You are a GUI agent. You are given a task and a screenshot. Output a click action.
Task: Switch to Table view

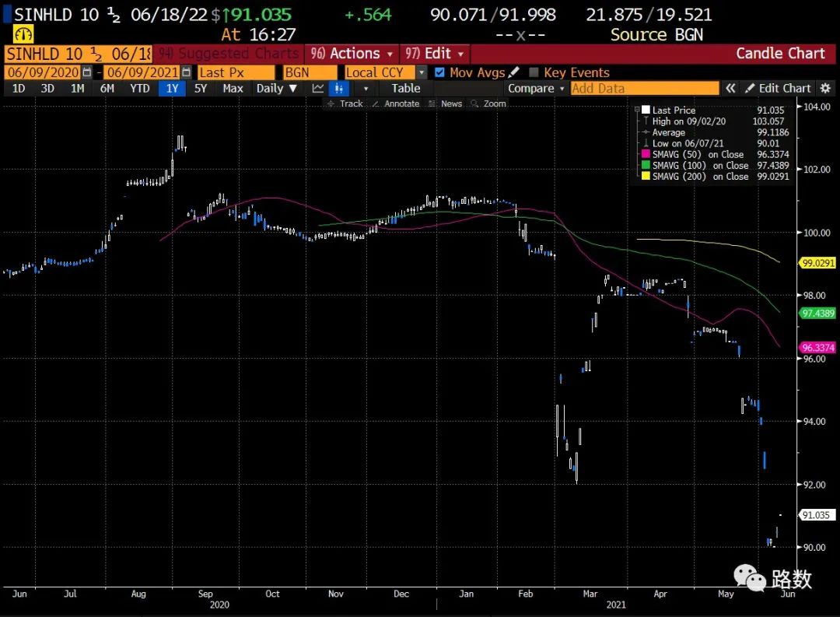coord(405,89)
